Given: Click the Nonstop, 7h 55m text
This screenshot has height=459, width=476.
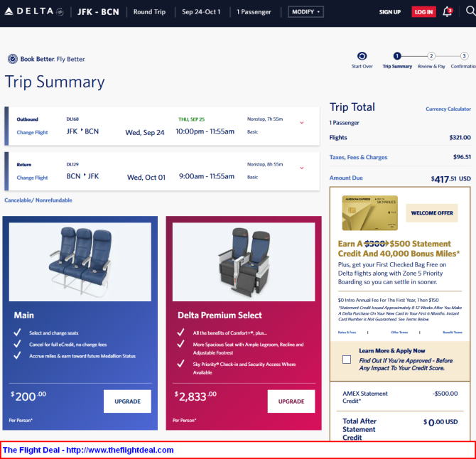Looking at the screenshot, I should [265, 119].
